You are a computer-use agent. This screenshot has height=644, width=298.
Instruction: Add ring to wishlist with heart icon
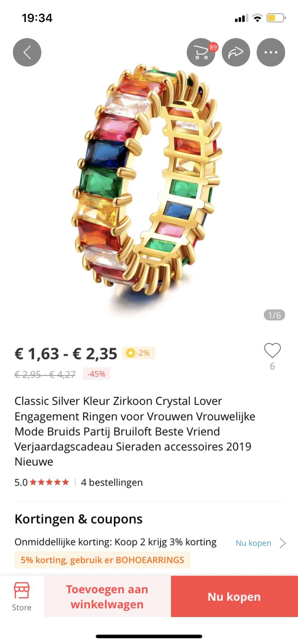[x=272, y=350]
